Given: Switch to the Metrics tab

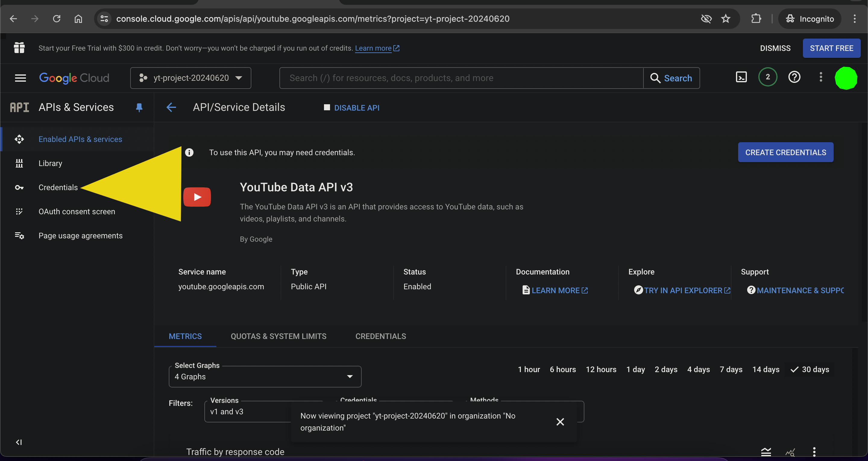Looking at the screenshot, I should pyautogui.click(x=185, y=336).
